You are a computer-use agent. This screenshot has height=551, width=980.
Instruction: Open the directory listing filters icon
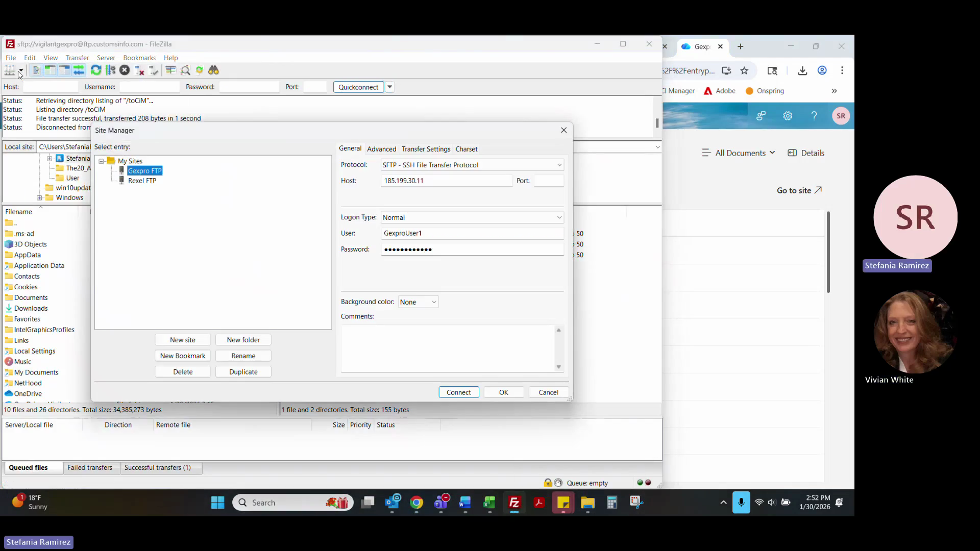pos(170,70)
